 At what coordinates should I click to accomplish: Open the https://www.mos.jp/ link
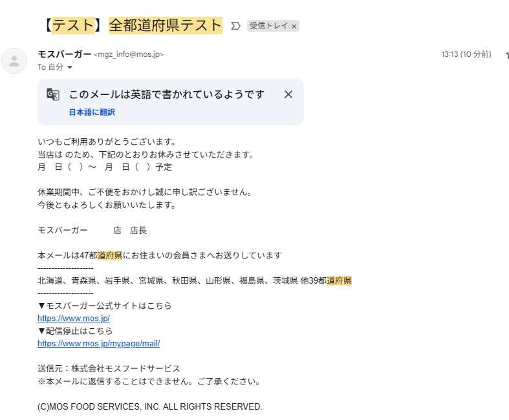click(74, 319)
